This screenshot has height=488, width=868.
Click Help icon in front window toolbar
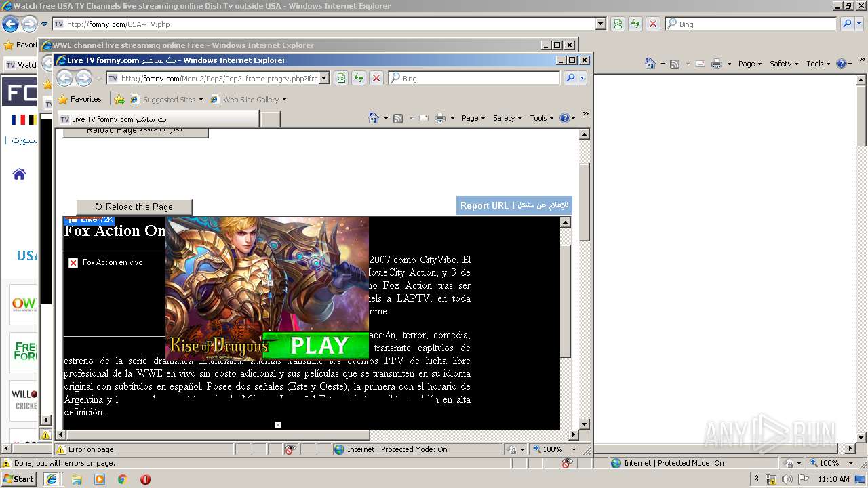tap(564, 118)
